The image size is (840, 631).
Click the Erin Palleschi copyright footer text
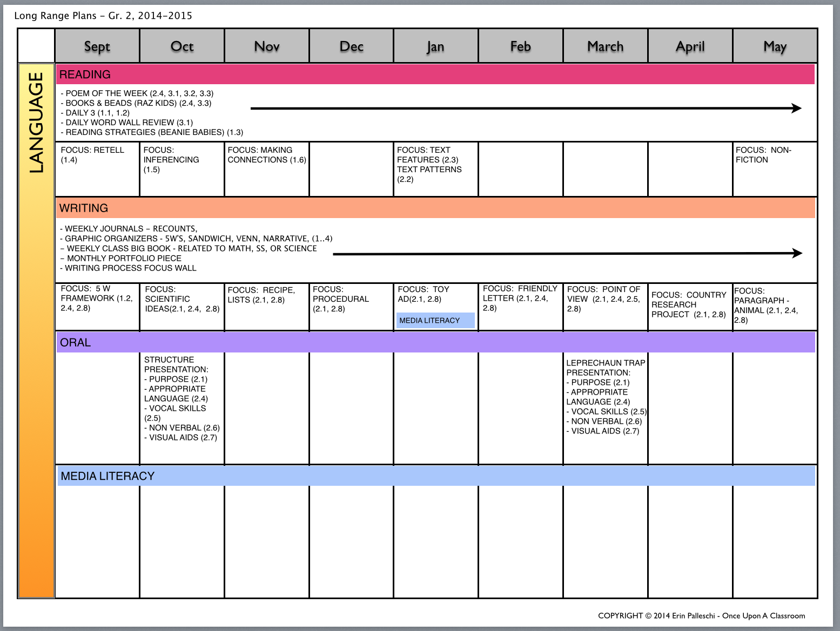click(x=701, y=615)
